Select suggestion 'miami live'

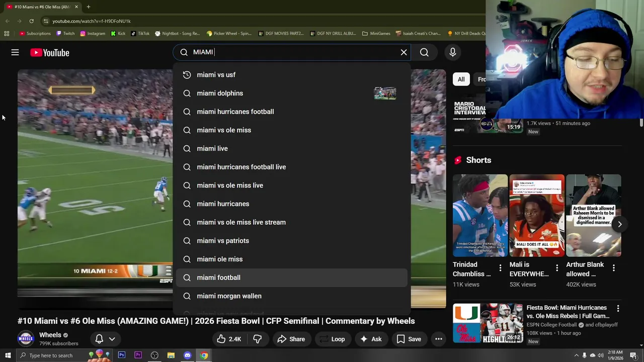point(291,148)
